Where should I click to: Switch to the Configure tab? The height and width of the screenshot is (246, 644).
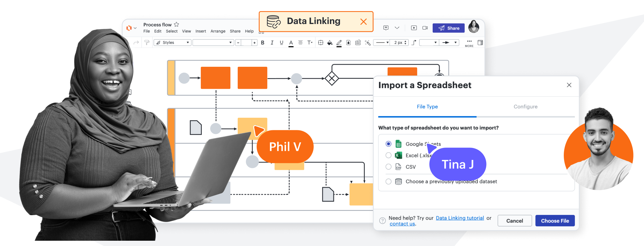(525, 107)
